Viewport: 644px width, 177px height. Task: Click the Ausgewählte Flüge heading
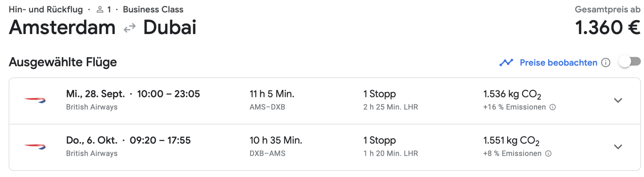63,62
